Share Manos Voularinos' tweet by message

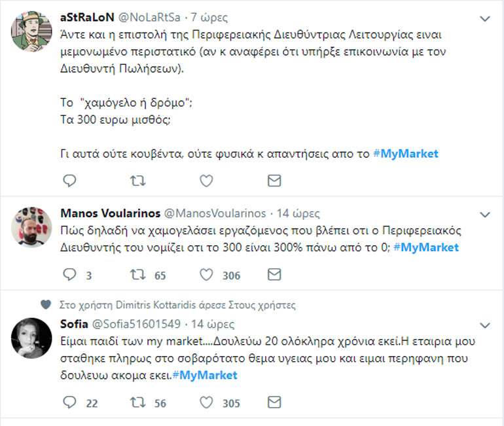pos(275,275)
